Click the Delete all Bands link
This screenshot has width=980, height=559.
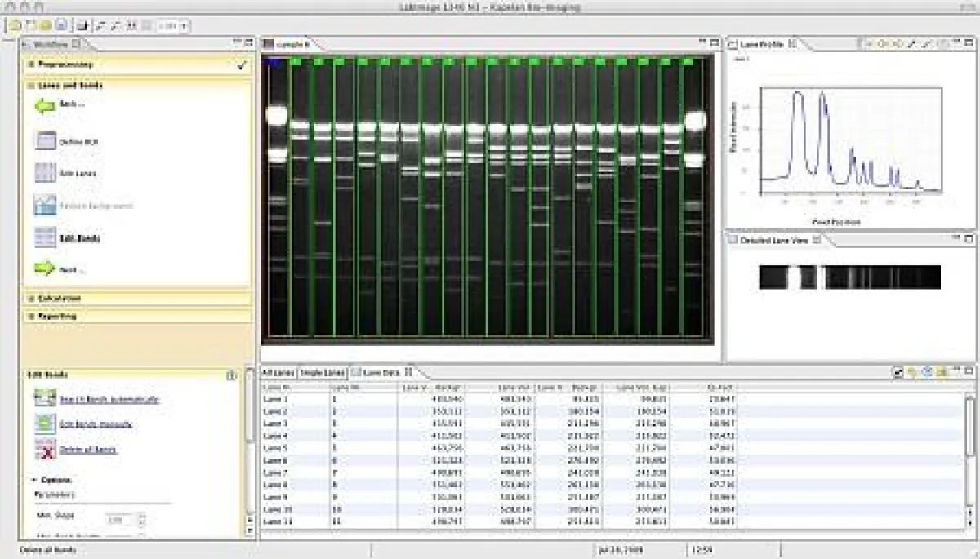(x=88, y=450)
